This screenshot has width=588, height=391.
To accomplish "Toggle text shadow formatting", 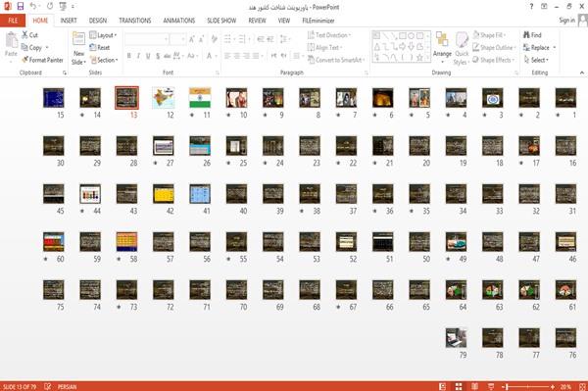I will tap(158, 56).
